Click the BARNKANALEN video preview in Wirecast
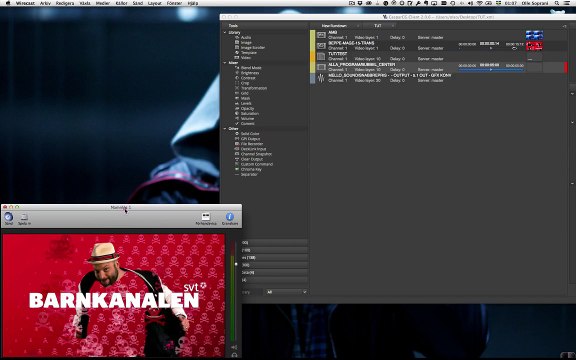The image size is (576, 360). click(x=114, y=295)
